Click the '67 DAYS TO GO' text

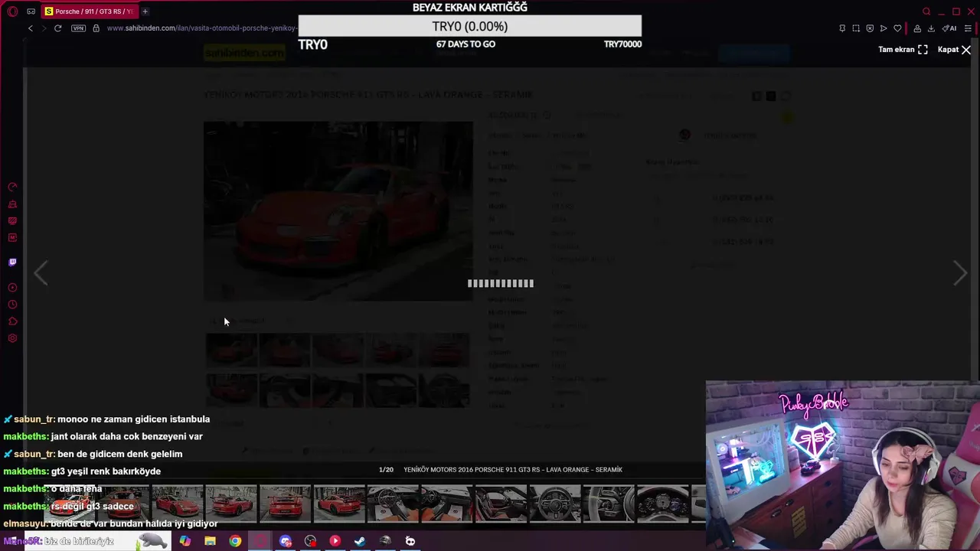tap(465, 44)
